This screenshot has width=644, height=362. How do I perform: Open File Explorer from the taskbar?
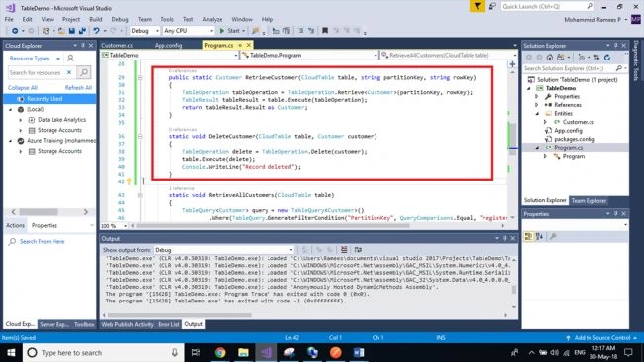(x=243, y=352)
